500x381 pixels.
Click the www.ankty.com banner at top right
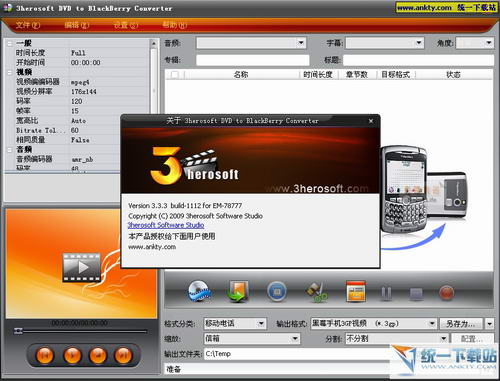pyautogui.click(x=446, y=7)
